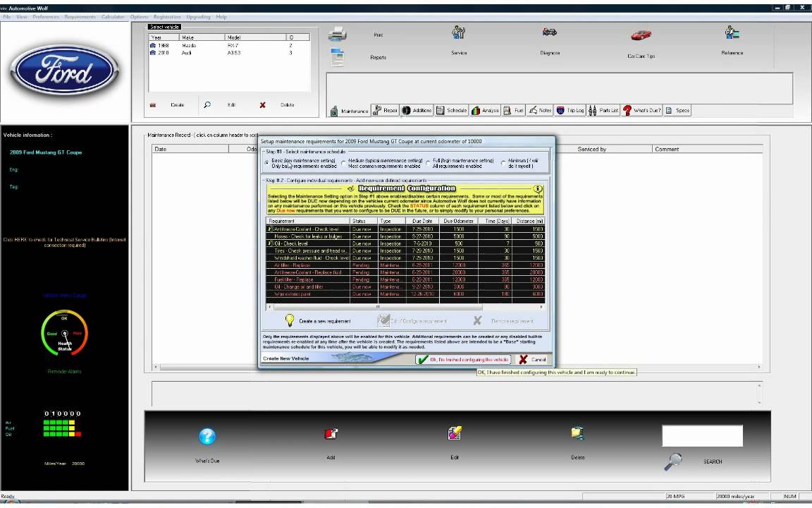Select Minimum I will do it myself radio

(x=503, y=163)
